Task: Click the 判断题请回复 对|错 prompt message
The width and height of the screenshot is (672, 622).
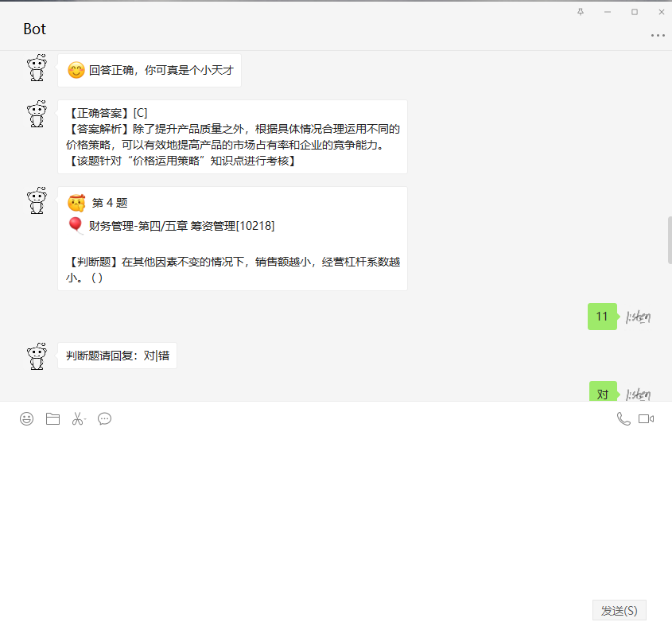Action: click(117, 356)
